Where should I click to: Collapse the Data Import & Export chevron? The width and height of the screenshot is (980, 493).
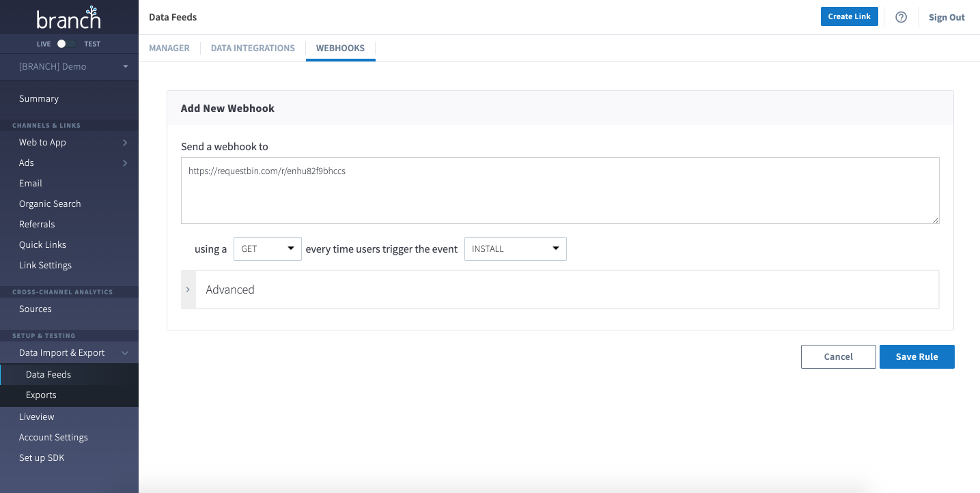pyautogui.click(x=125, y=353)
